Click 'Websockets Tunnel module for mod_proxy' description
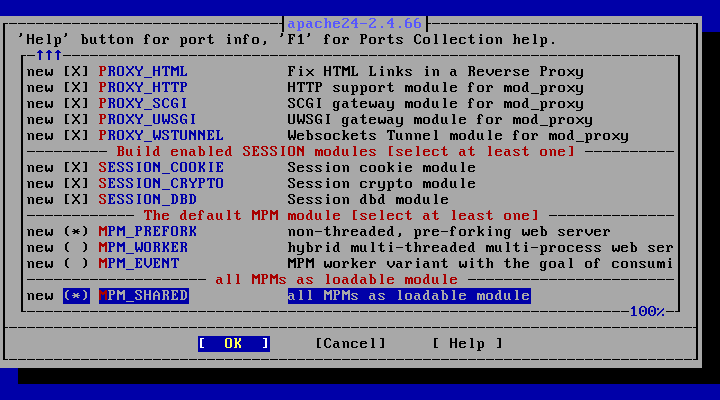The height and width of the screenshot is (400, 720). [x=458, y=136]
